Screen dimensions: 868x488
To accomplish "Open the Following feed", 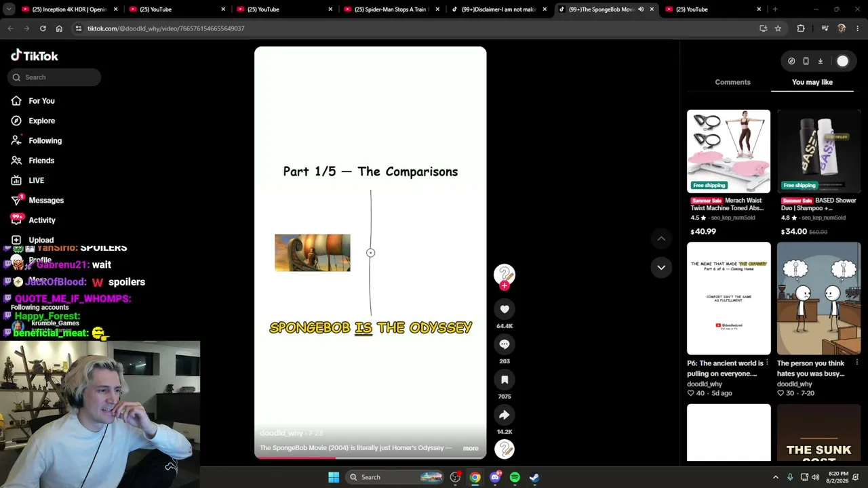I will [x=45, y=140].
